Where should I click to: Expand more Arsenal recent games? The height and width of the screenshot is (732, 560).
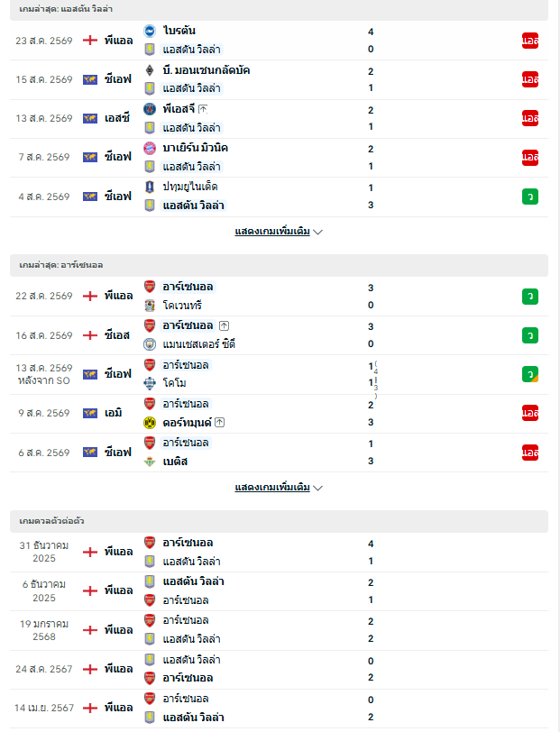(x=279, y=488)
